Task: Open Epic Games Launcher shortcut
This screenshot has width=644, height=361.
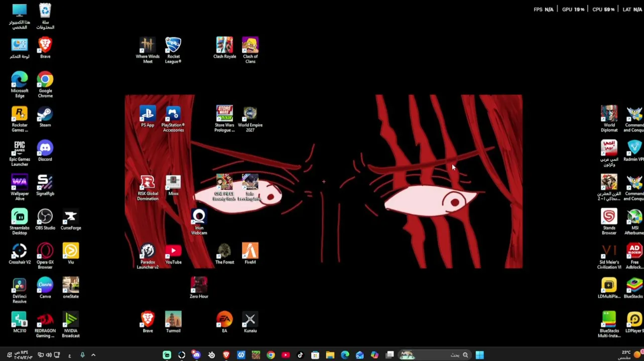Action: coord(20,153)
